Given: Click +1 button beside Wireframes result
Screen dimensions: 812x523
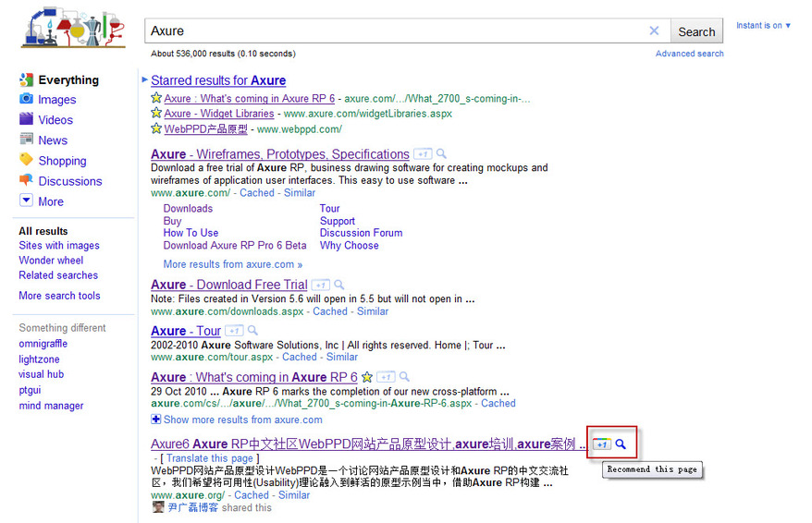Looking at the screenshot, I should point(423,154).
